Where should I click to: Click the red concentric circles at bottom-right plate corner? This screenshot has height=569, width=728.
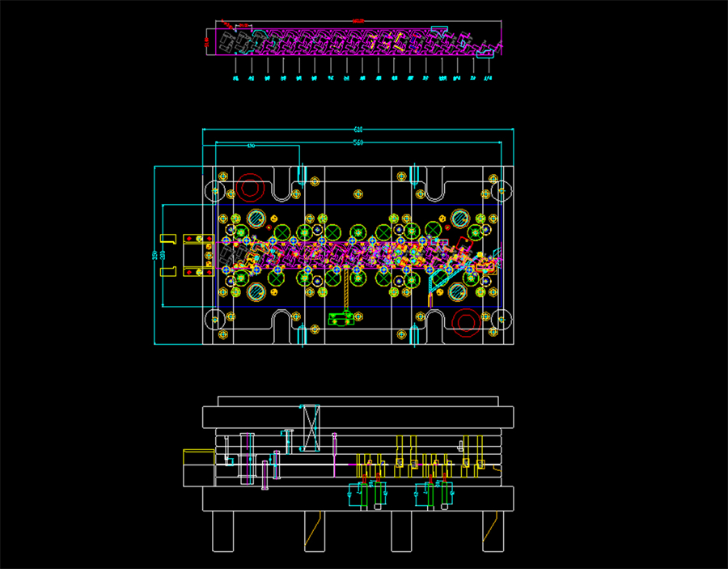click(x=467, y=321)
